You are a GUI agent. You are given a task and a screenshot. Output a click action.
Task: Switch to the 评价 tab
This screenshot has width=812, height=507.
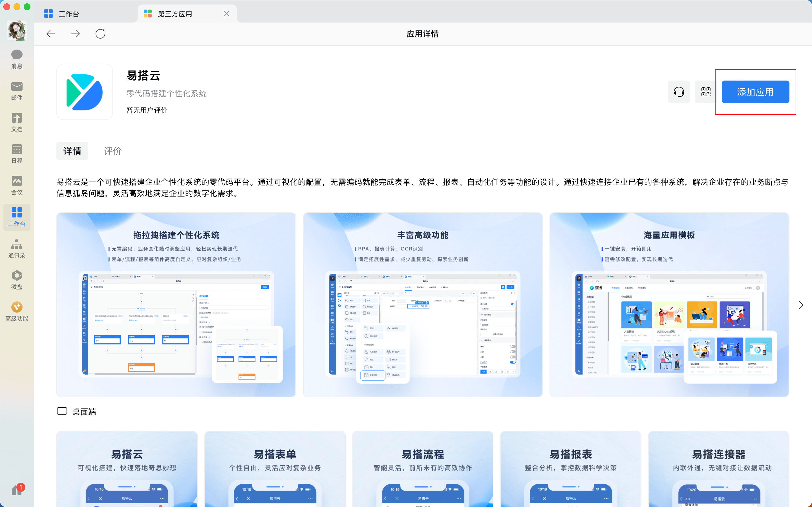[113, 151]
